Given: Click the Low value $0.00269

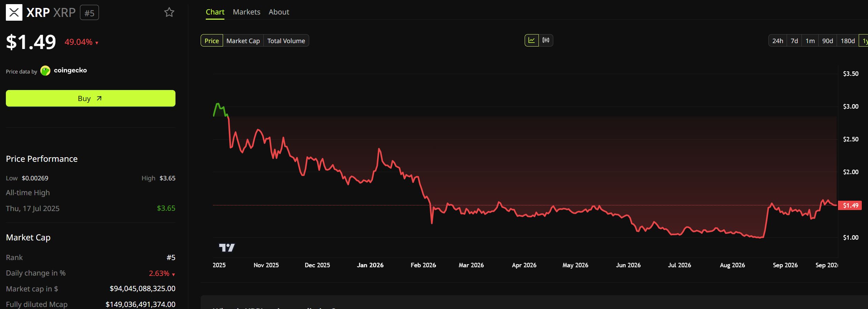Looking at the screenshot, I should (35, 178).
